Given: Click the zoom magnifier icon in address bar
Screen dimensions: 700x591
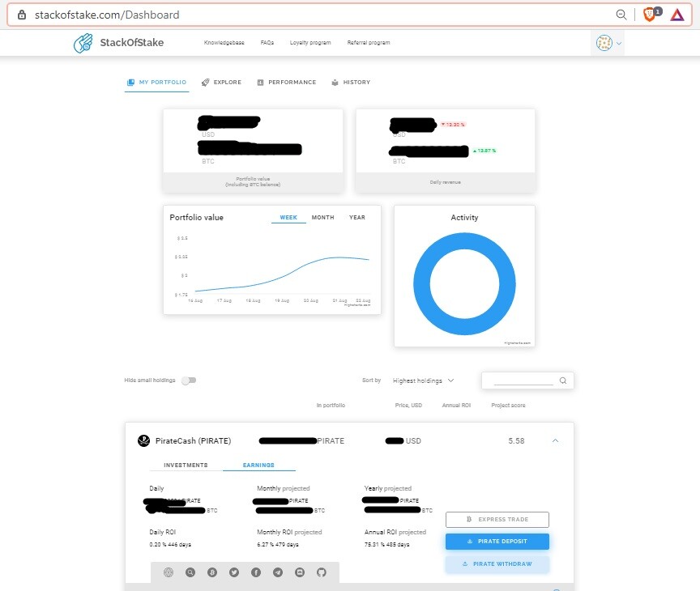Looking at the screenshot, I should click(x=621, y=15).
